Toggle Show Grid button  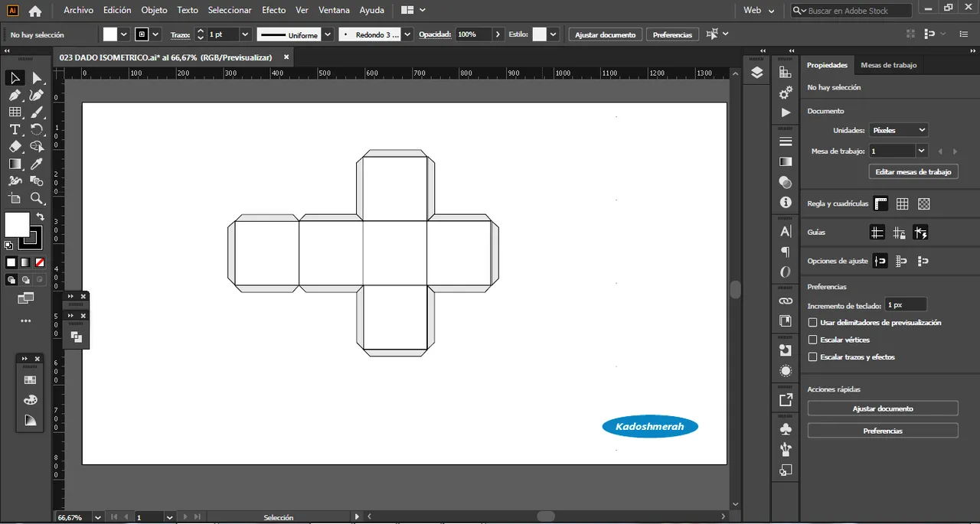[x=903, y=203]
